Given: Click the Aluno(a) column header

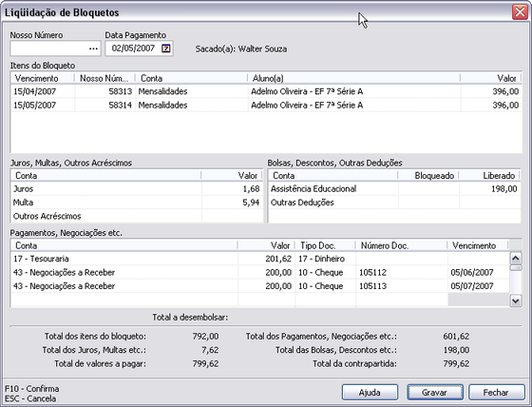Looking at the screenshot, I should (x=353, y=79).
